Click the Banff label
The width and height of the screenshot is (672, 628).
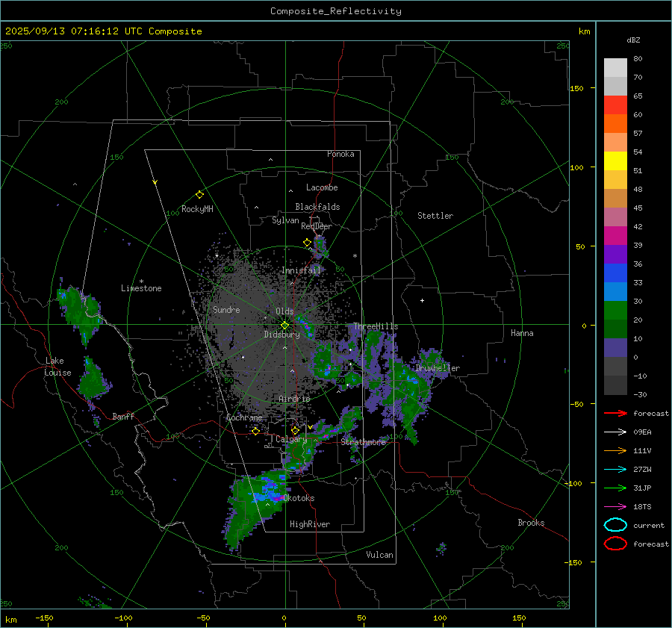pyautogui.click(x=123, y=417)
